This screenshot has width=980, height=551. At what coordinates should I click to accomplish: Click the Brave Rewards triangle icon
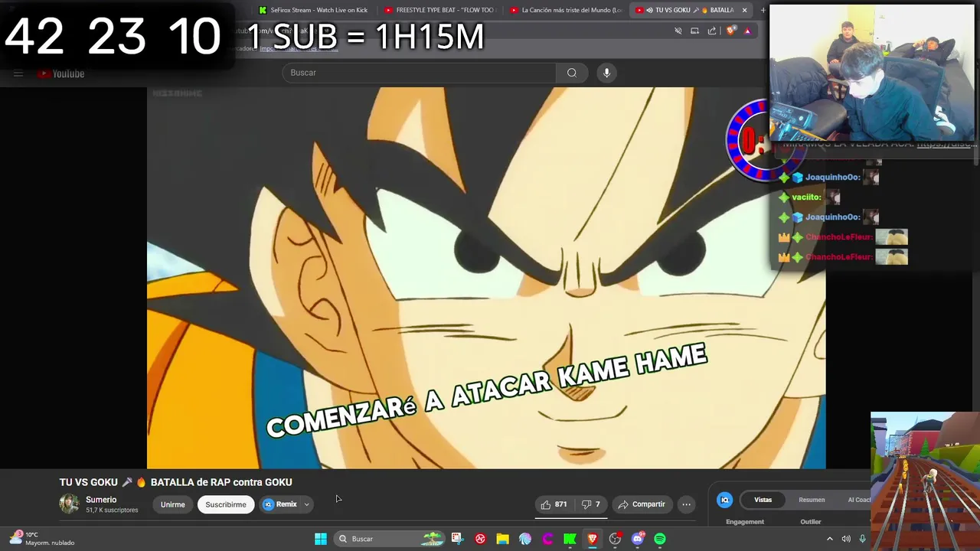click(x=747, y=31)
